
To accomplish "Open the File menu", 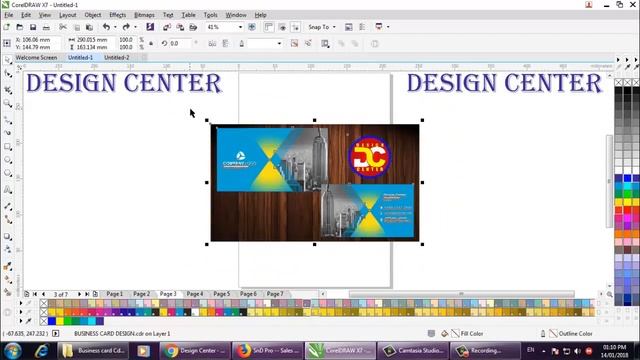I will pos(9,15).
